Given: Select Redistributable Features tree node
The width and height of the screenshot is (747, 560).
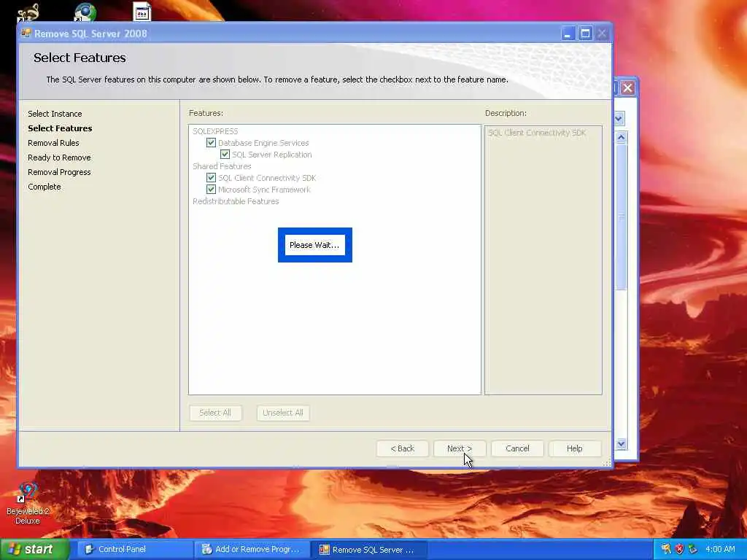Looking at the screenshot, I should [236, 201].
